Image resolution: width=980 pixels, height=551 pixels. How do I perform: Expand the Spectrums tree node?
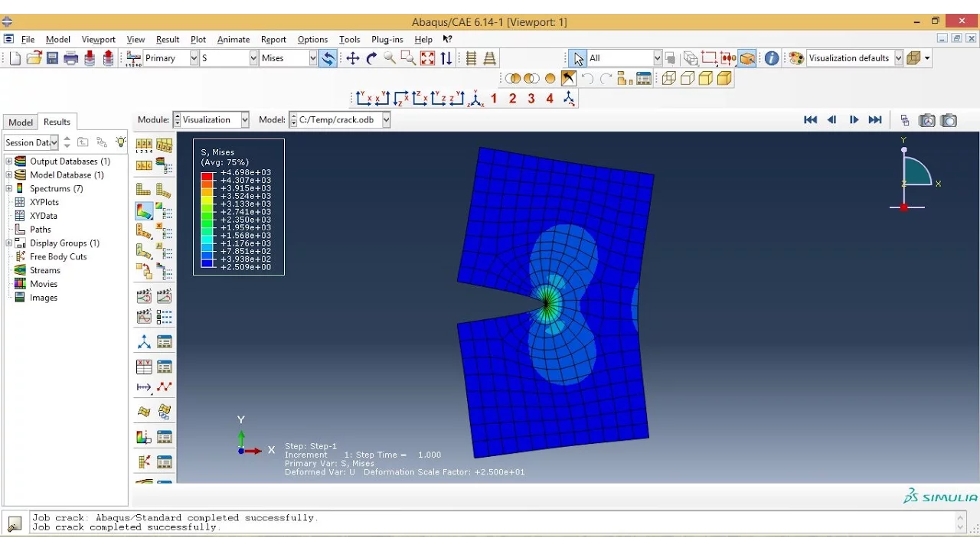click(x=9, y=189)
